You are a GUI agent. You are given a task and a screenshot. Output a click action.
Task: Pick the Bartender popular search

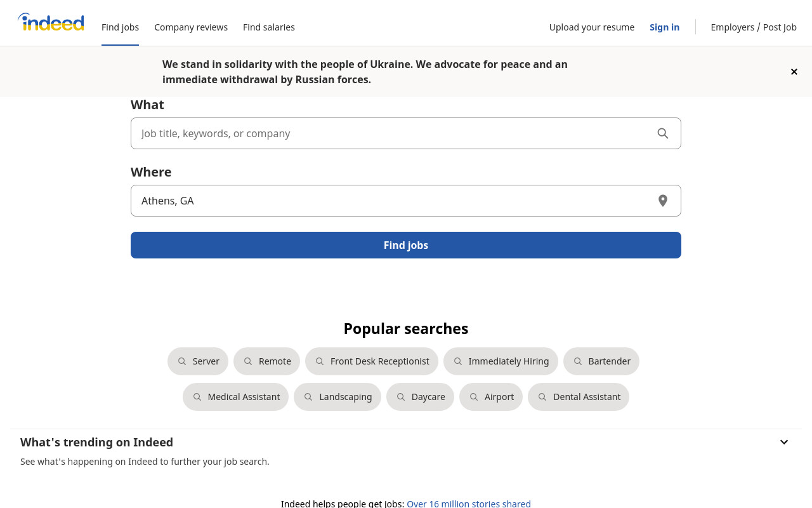click(601, 361)
